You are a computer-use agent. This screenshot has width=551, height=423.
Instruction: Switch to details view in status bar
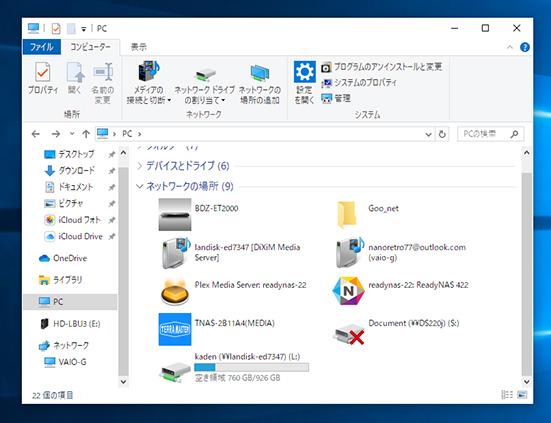pyautogui.click(x=507, y=395)
